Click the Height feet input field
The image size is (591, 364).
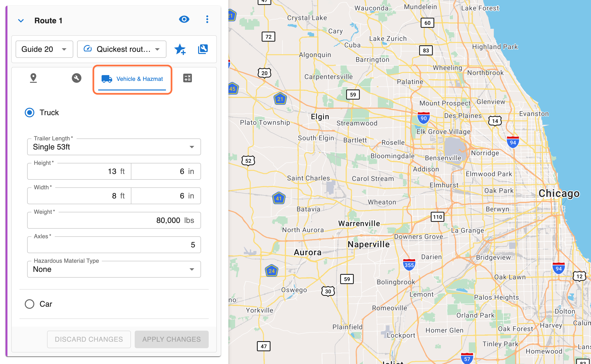pyautogui.click(x=79, y=171)
